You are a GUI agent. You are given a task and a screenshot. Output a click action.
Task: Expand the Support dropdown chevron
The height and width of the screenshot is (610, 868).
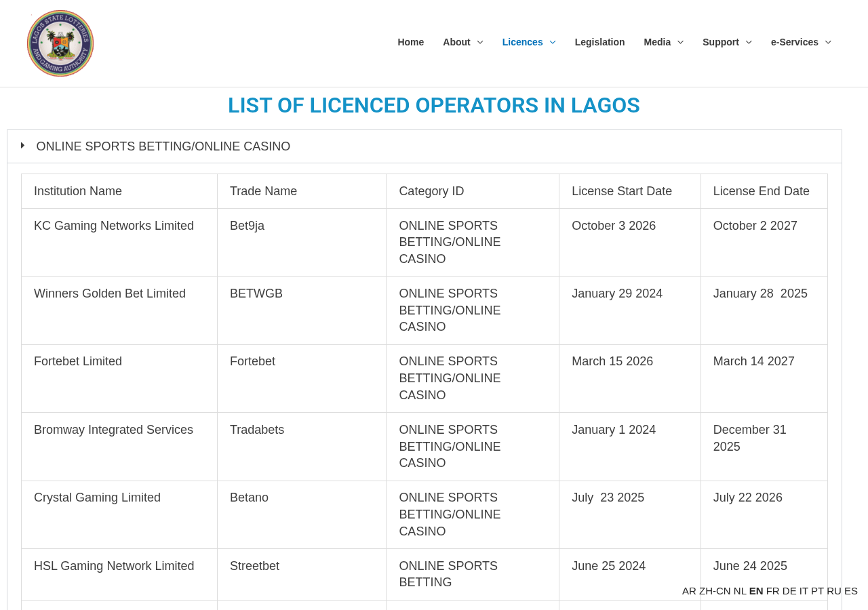pos(749,42)
